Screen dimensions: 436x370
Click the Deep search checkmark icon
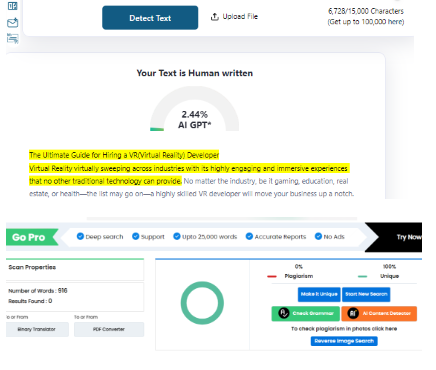click(80, 236)
